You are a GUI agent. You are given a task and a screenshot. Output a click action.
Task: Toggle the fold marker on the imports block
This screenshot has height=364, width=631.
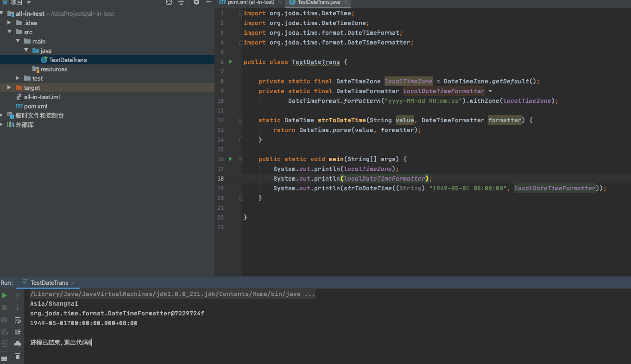pyautogui.click(x=241, y=13)
